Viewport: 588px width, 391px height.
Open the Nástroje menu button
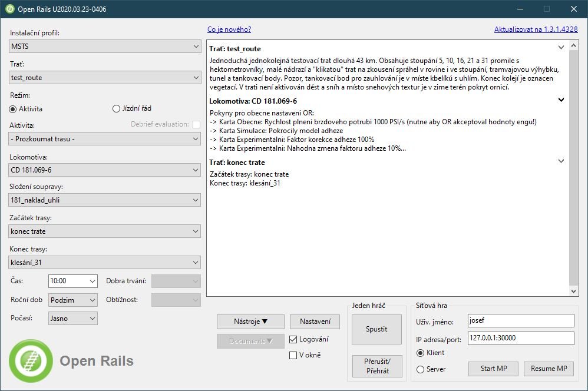click(250, 322)
